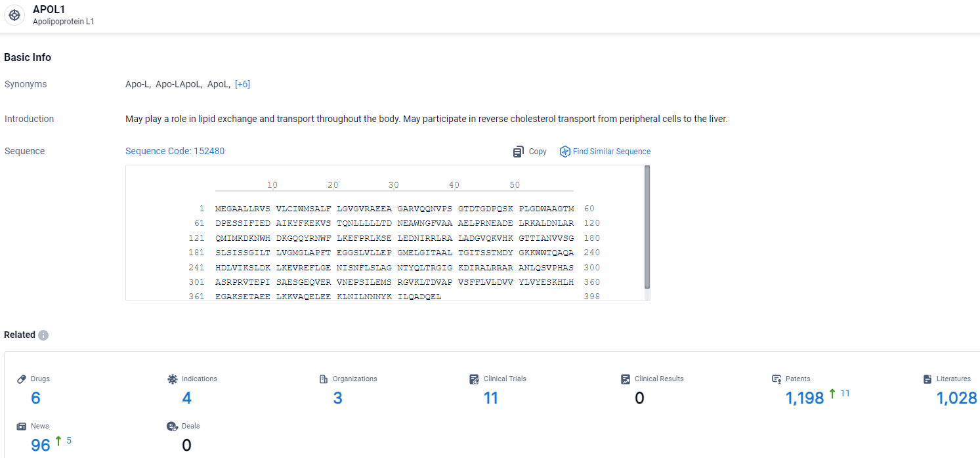
Task: Click the sequence box scrollbar
Action: [x=647, y=226]
